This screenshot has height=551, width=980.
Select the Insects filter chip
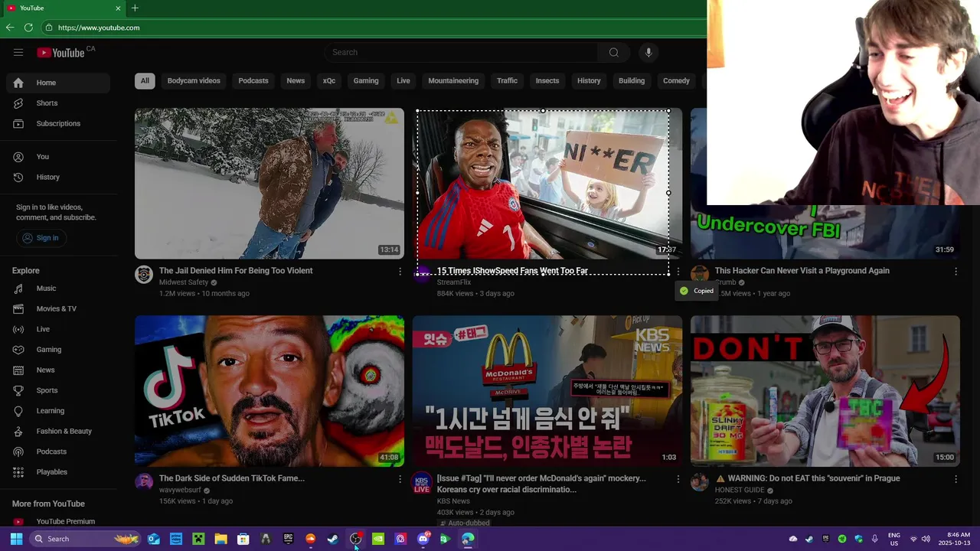(547, 80)
